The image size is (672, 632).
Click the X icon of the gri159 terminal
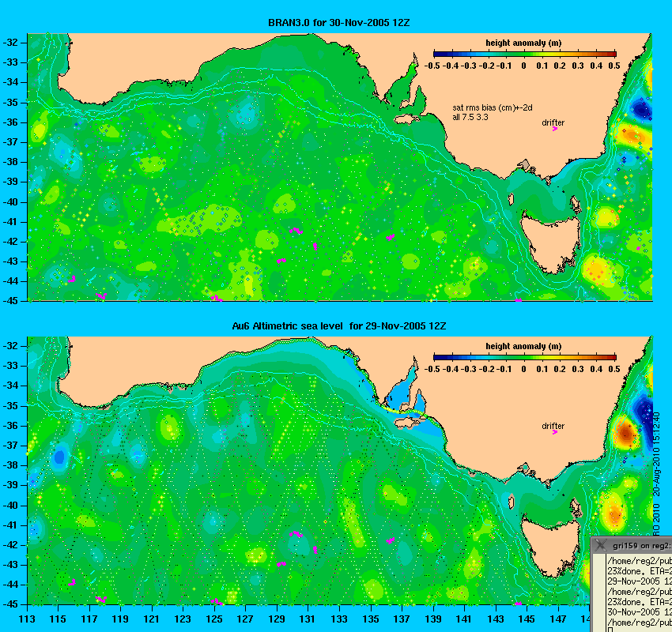[x=602, y=545]
